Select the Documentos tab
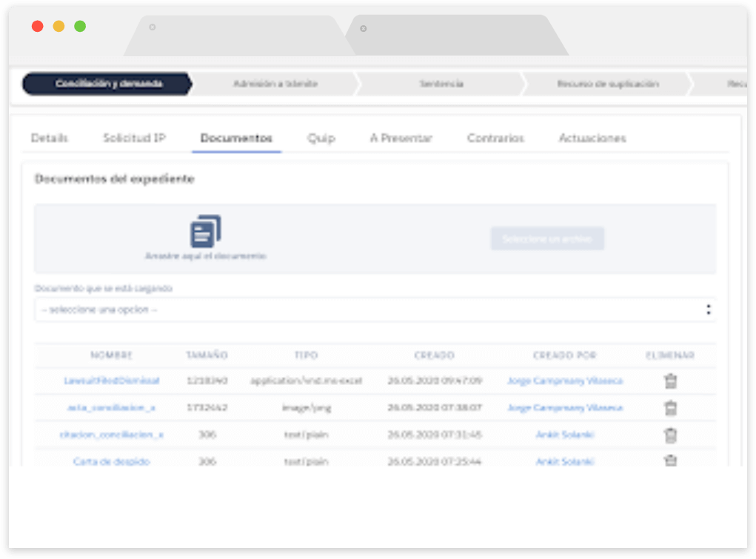Screen dimensions: 756x559 point(236,138)
